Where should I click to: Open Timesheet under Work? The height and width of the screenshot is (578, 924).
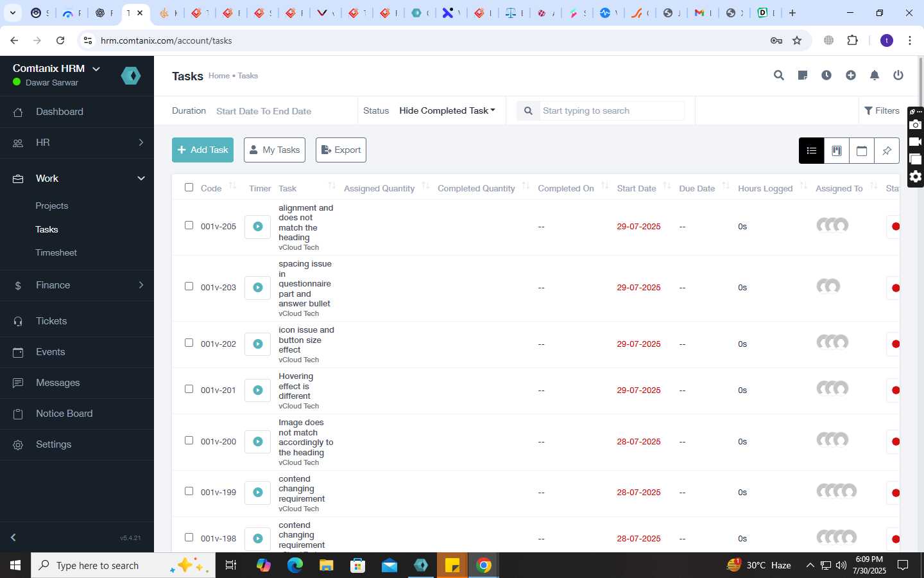(56, 253)
